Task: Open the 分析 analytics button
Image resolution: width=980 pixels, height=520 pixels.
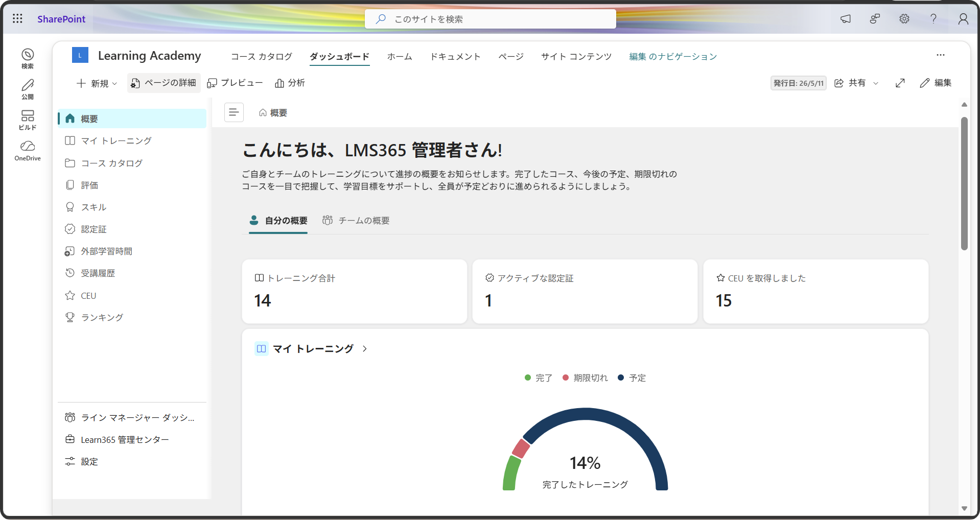Action: [290, 83]
